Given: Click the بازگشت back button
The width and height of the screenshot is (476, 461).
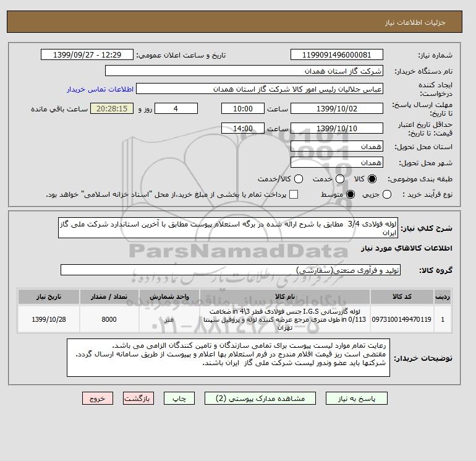Looking at the screenshot, I should (138, 398).
